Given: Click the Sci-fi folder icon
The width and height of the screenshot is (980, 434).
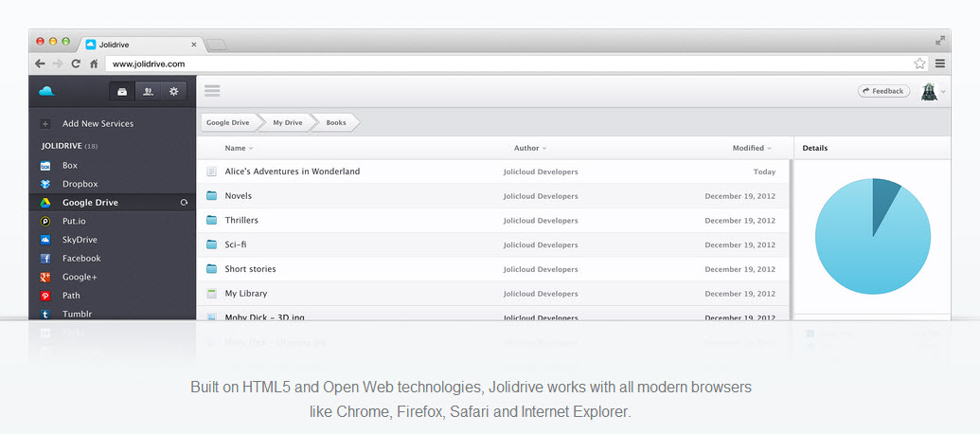Looking at the screenshot, I should [212, 244].
